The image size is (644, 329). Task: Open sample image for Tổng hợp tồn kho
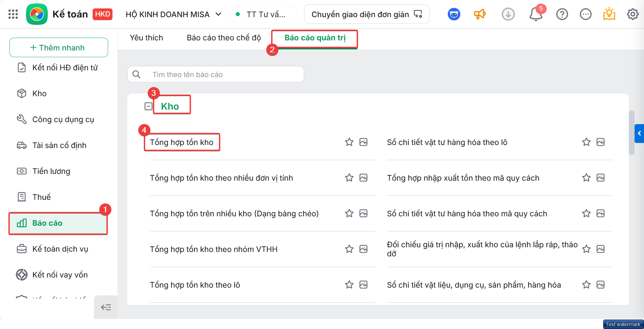click(x=363, y=142)
